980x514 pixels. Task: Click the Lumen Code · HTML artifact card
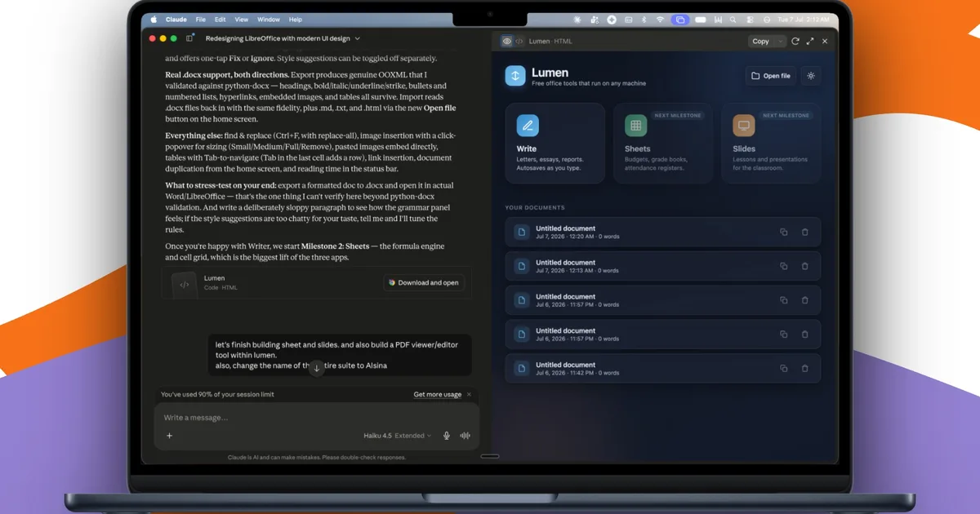coord(317,283)
